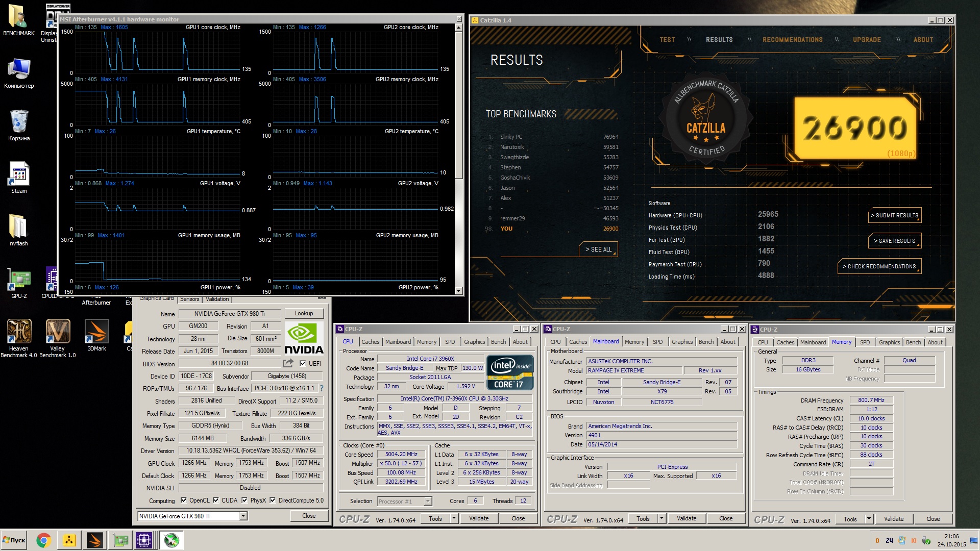Click the GPU-Z BIOS share/export icon

point(288,363)
